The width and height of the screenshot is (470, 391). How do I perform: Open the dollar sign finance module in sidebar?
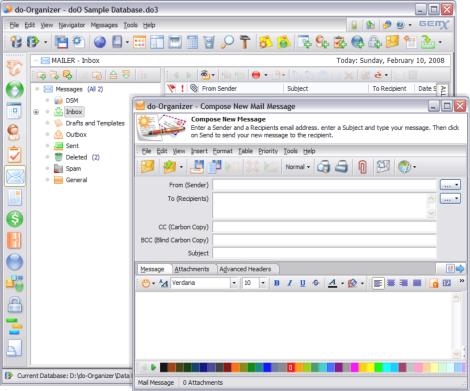coord(15,219)
